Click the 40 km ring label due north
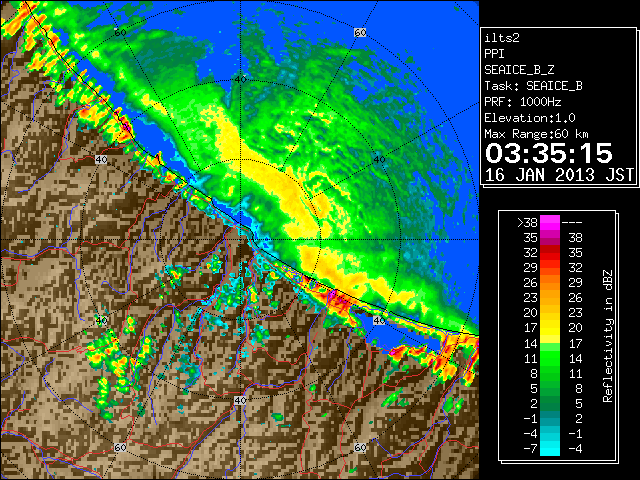The height and width of the screenshot is (480, 640). coord(240,80)
